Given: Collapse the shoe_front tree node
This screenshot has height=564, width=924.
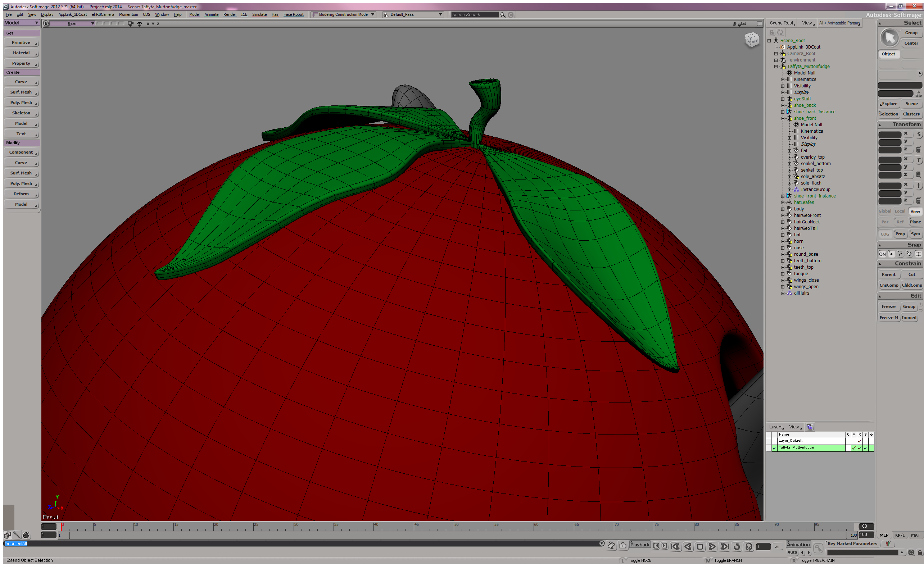Looking at the screenshot, I should [783, 118].
